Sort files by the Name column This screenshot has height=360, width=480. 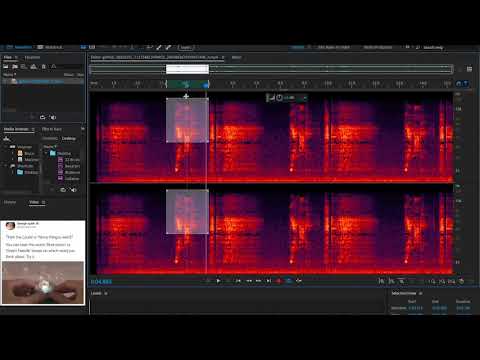(9, 75)
